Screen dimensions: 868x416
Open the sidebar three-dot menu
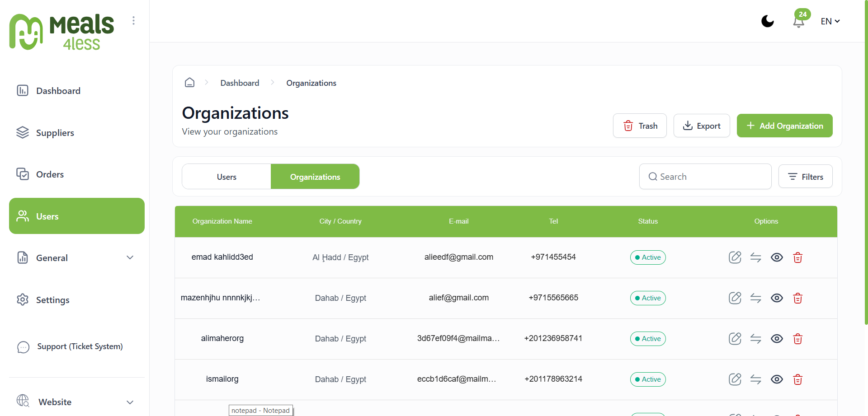click(133, 21)
